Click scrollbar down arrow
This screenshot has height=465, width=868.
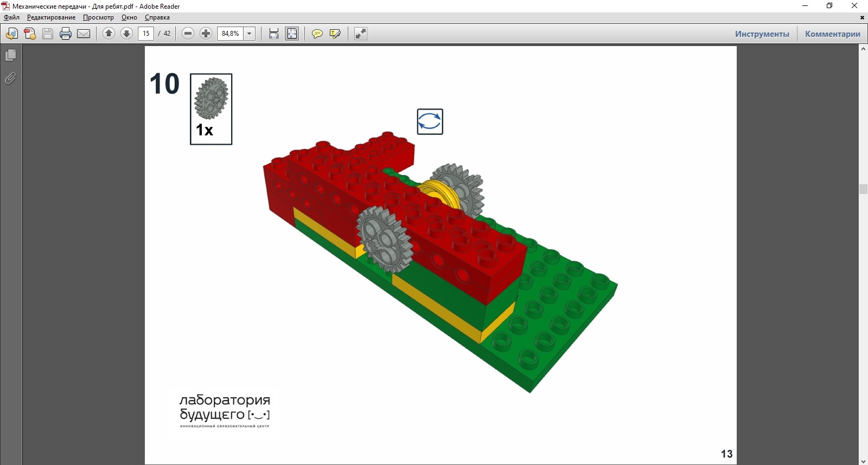tap(863, 461)
